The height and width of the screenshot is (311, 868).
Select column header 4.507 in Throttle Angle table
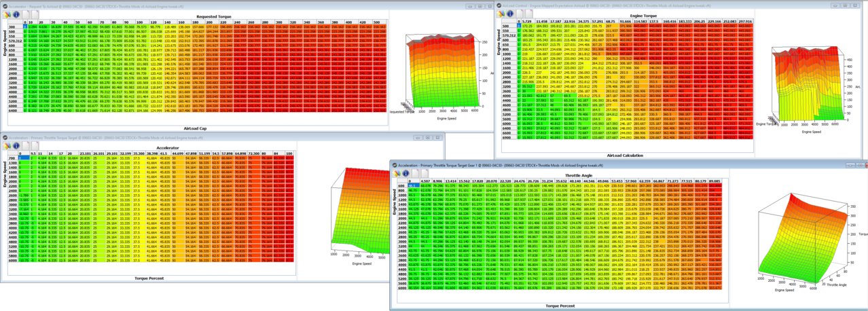(x=427, y=181)
